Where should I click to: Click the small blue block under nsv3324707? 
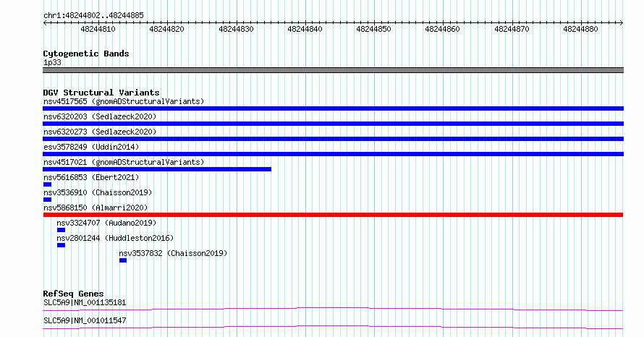(62, 230)
